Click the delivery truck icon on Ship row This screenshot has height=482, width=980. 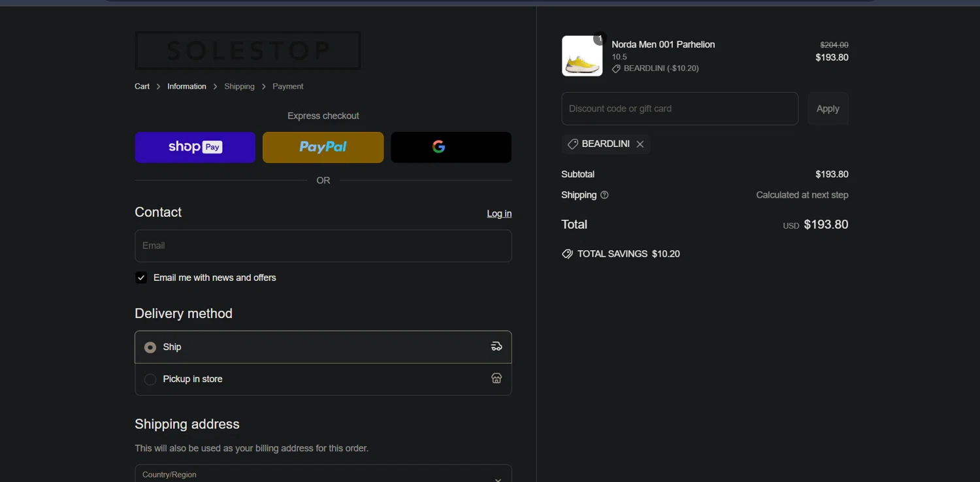pos(497,347)
